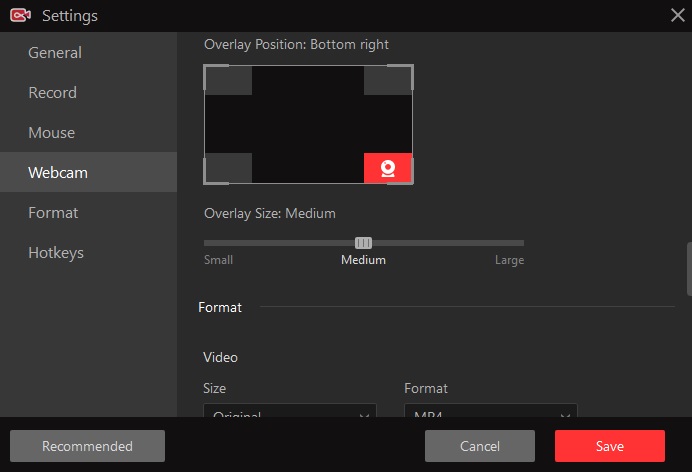The width and height of the screenshot is (692, 472).
Task: Set overlay size to Small label
Action: coord(218,260)
